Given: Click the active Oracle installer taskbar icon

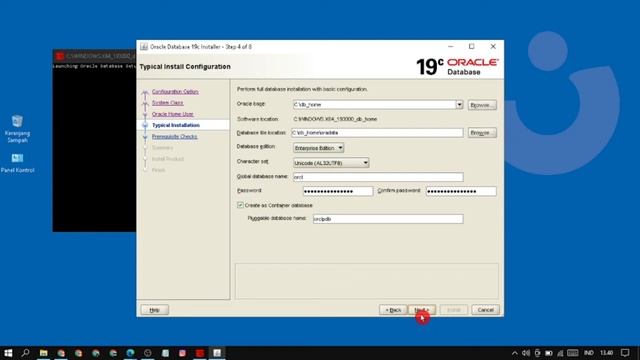Looking at the screenshot, I should point(217,353).
